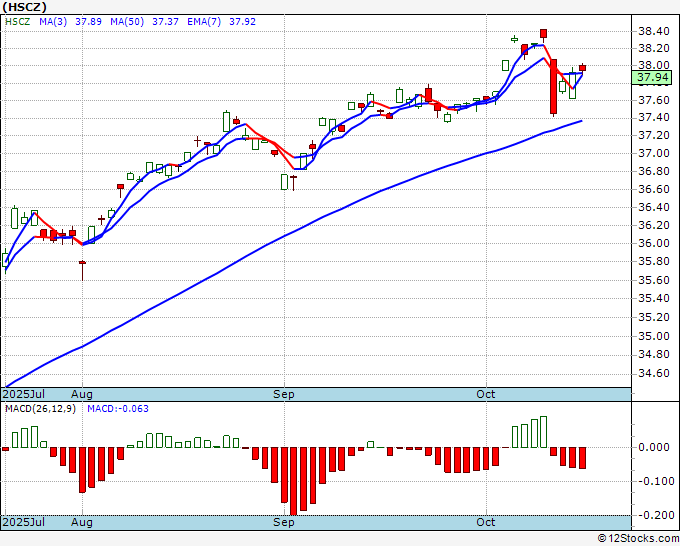Open the 12Stocks.com copyright link
The image size is (680, 546).
coord(638,539)
